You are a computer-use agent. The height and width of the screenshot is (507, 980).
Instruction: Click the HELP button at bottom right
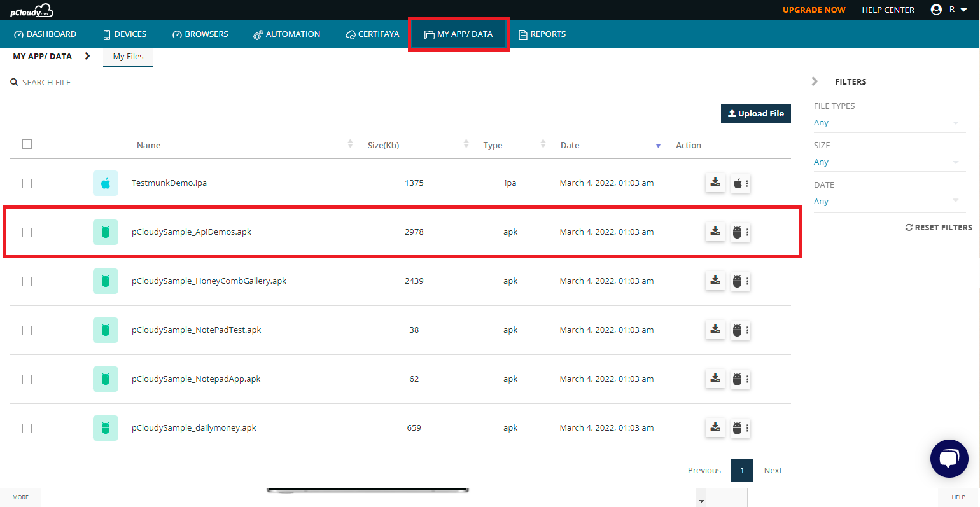point(958,497)
